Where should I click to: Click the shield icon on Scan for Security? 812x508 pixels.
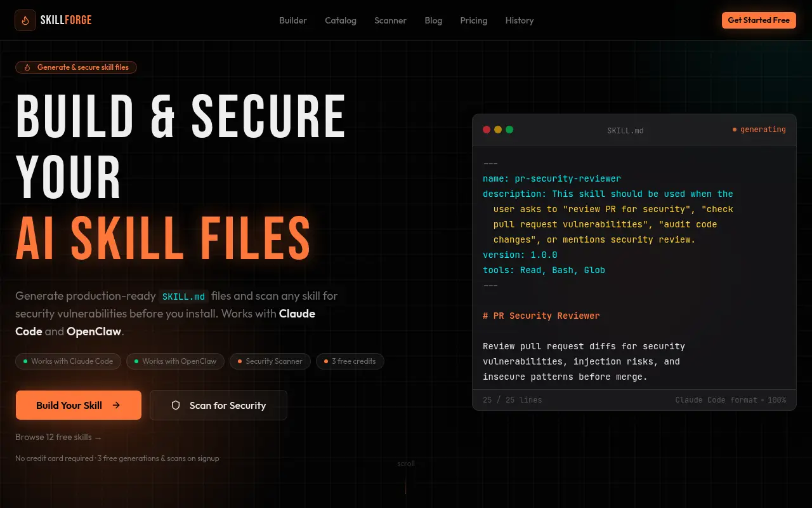click(176, 405)
